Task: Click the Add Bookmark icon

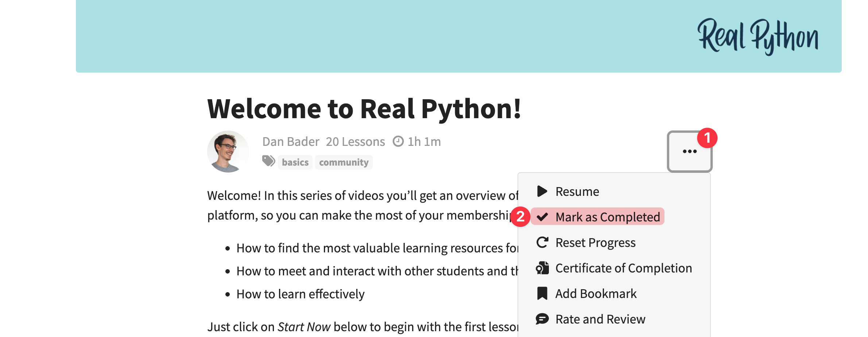Action: (542, 293)
